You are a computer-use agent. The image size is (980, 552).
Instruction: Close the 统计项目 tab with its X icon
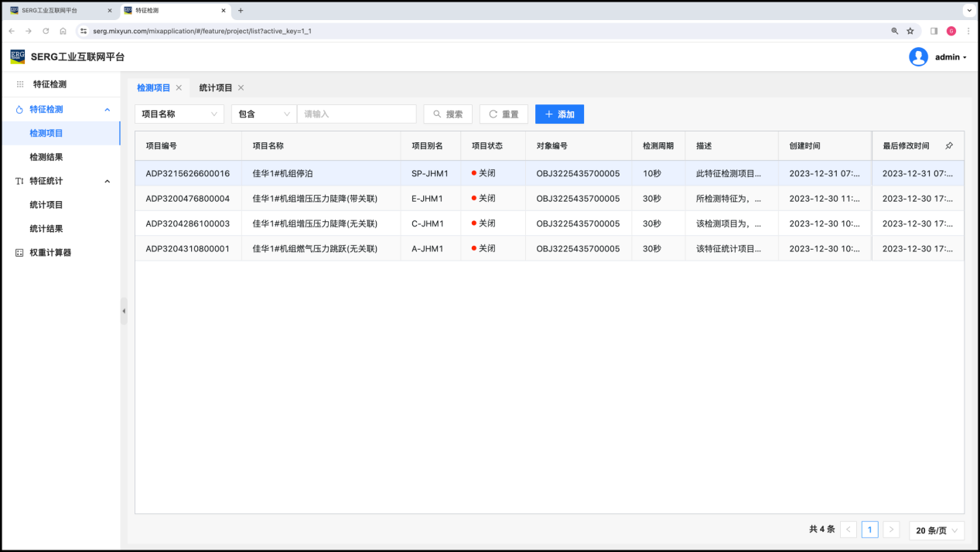click(241, 88)
